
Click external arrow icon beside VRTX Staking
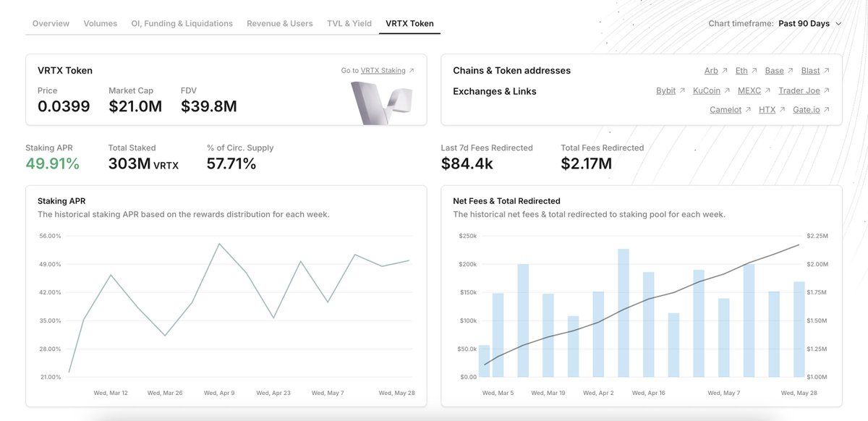(412, 71)
